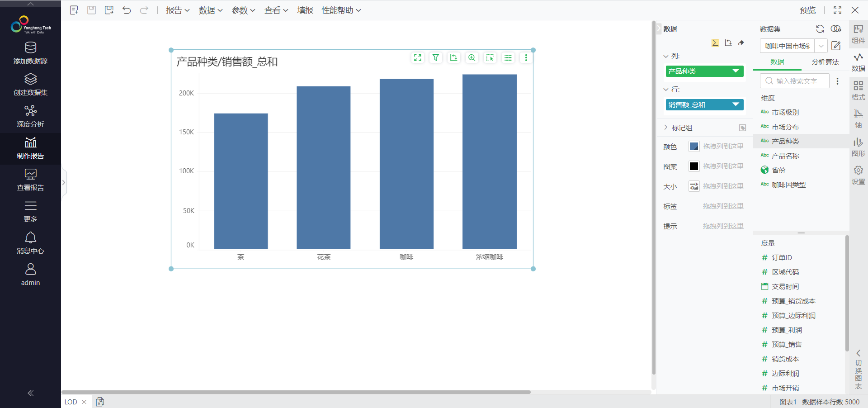Click the chart filter funnel icon
The image size is (868, 408).
pos(435,58)
